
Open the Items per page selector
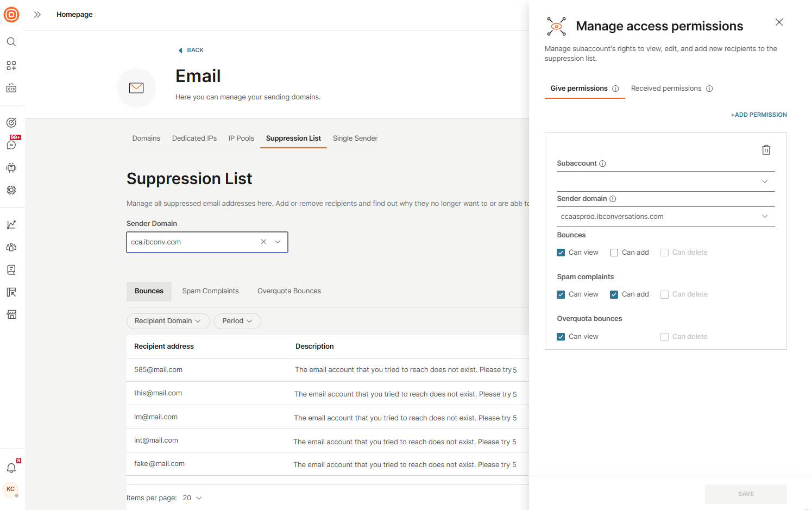pyautogui.click(x=192, y=498)
